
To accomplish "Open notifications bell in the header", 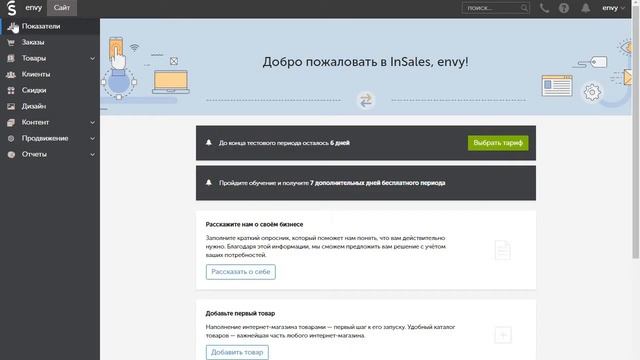I will point(585,8).
